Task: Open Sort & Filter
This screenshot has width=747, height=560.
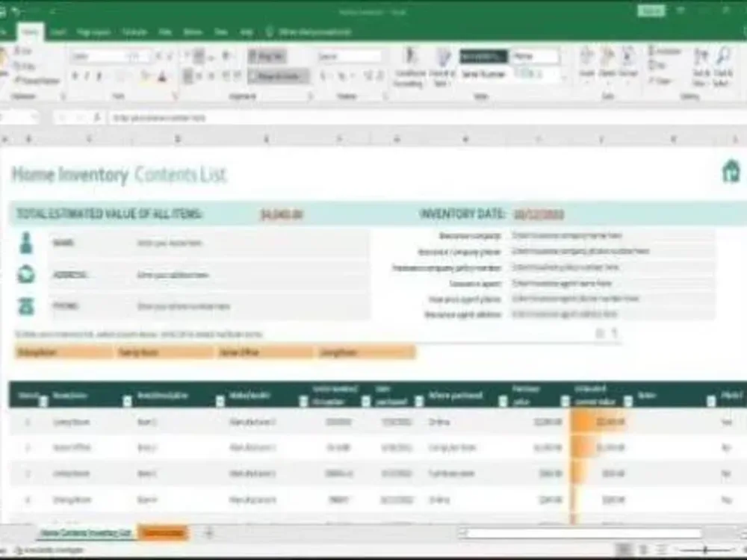Action: (701, 66)
